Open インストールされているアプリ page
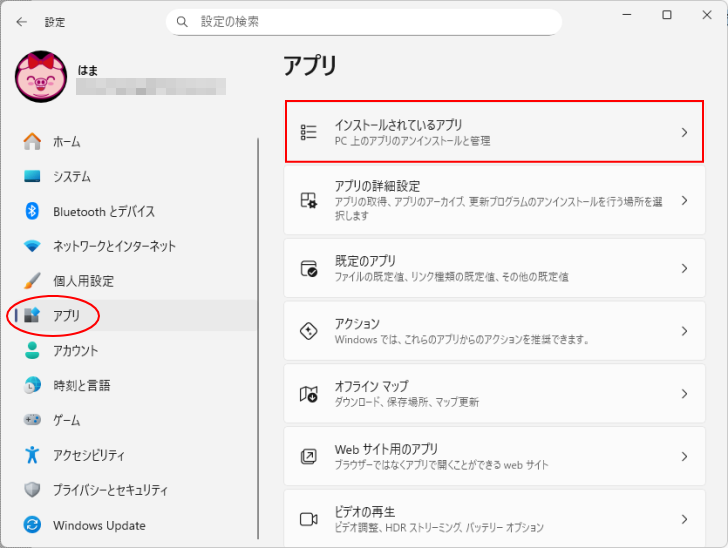The width and height of the screenshot is (728, 548). 494,132
